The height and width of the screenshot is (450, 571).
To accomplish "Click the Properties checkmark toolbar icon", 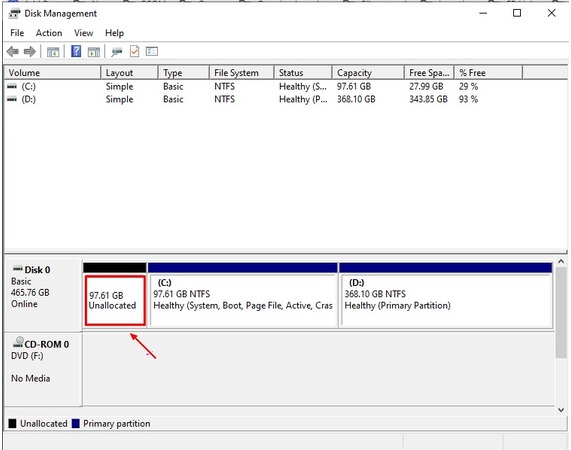I will tap(134, 51).
